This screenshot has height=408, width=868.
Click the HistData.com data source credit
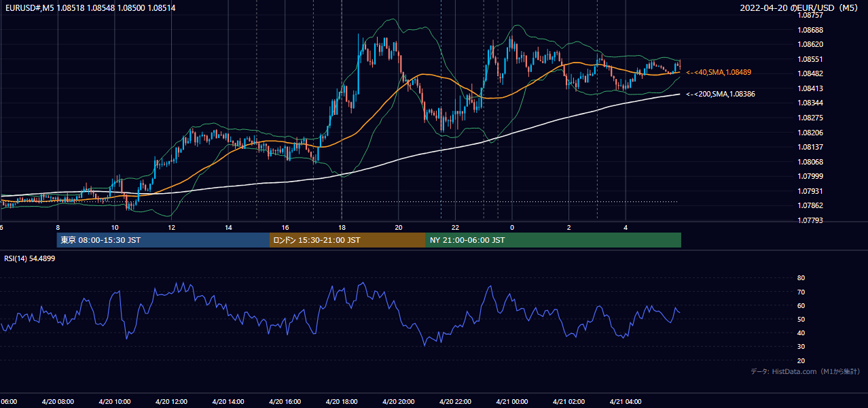pos(806,371)
